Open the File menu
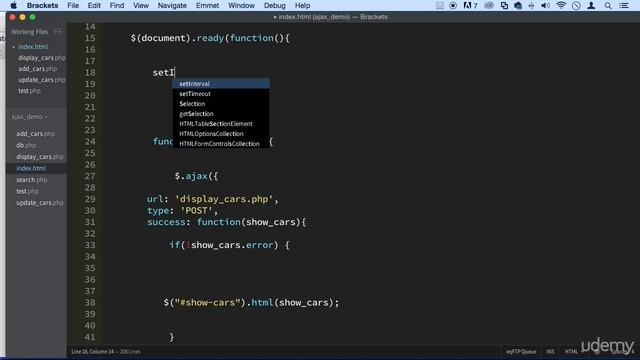 point(73,5)
